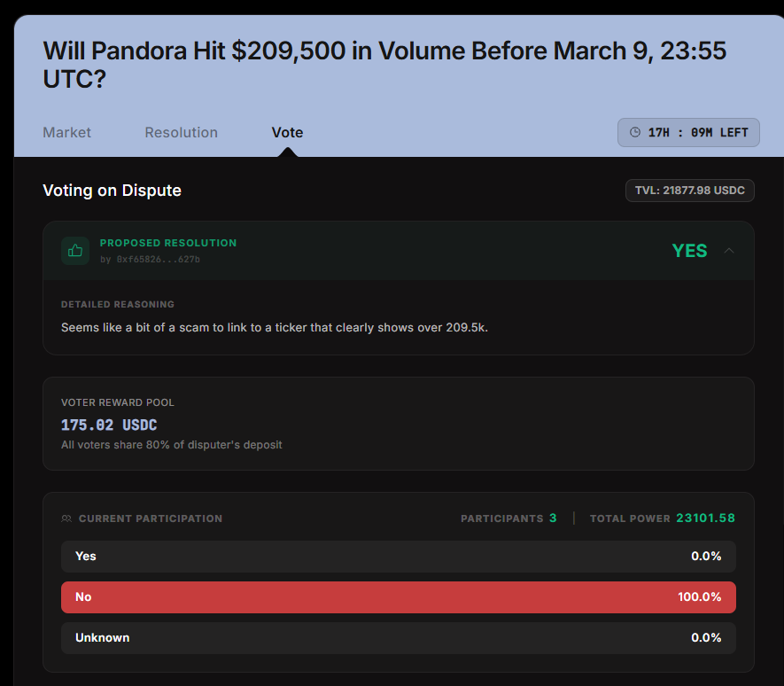The height and width of the screenshot is (686, 784).
Task: Click the Voter Reward Pool label
Action: click(x=118, y=402)
